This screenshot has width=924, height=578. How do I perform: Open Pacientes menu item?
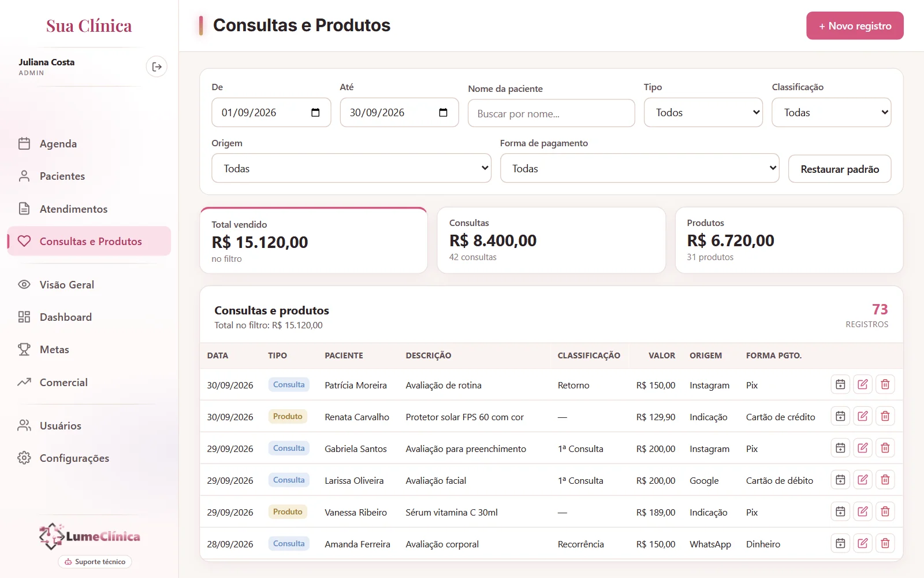click(89, 176)
